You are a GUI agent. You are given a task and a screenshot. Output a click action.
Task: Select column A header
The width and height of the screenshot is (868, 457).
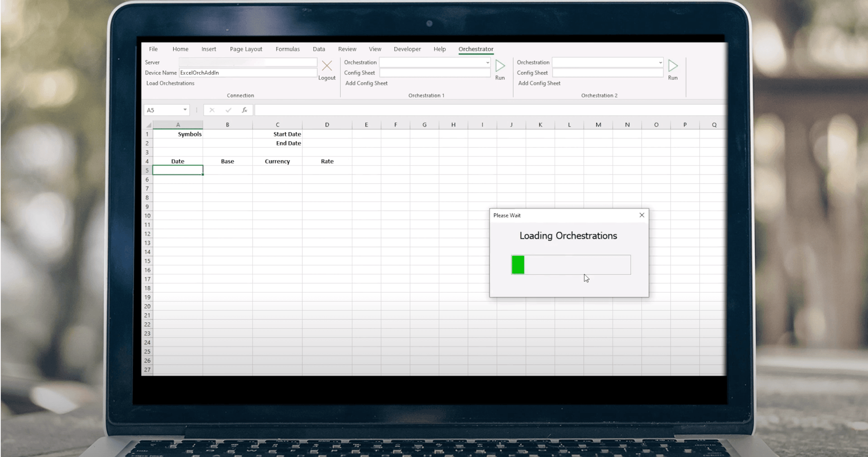click(x=178, y=125)
